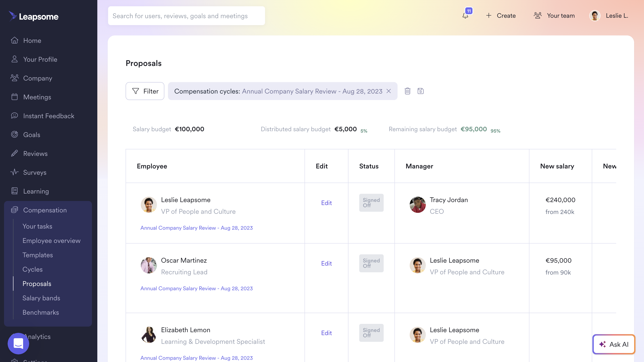Viewport: 644px width, 362px height.
Task: Open the Filter button
Action: pos(145,91)
